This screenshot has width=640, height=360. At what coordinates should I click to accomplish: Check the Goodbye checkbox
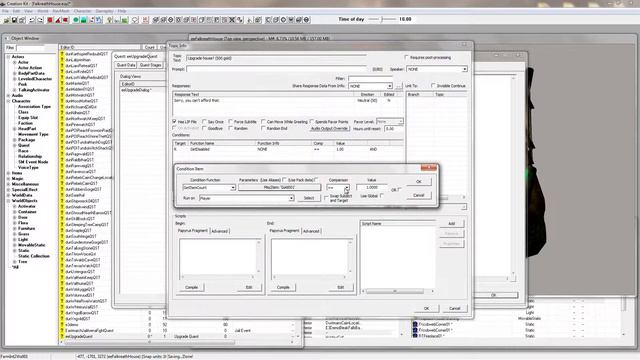point(204,128)
